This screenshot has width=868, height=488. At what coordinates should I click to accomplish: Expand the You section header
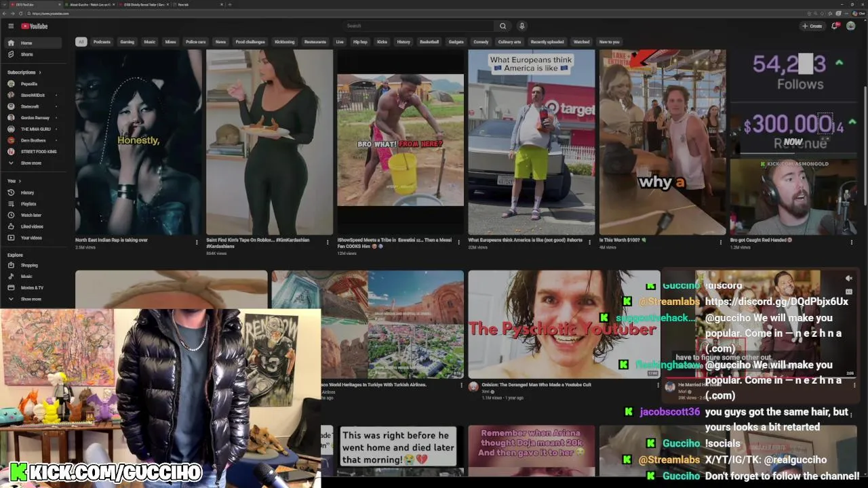[x=14, y=181]
